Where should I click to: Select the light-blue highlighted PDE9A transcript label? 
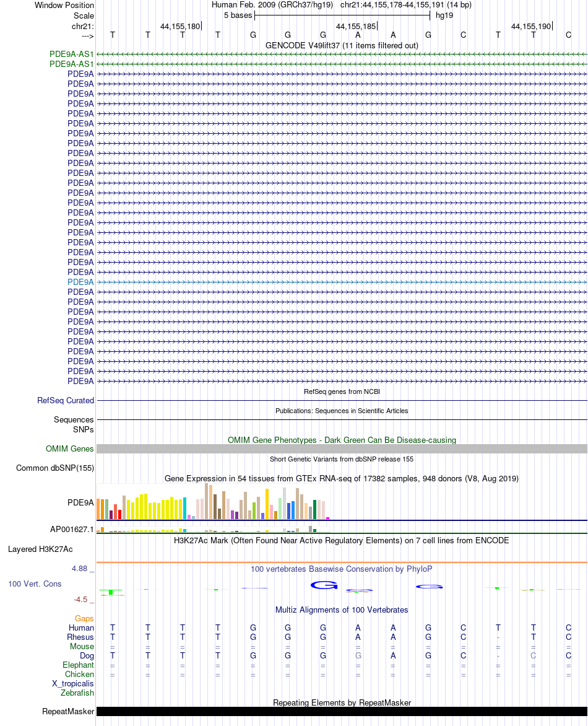[80, 282]
